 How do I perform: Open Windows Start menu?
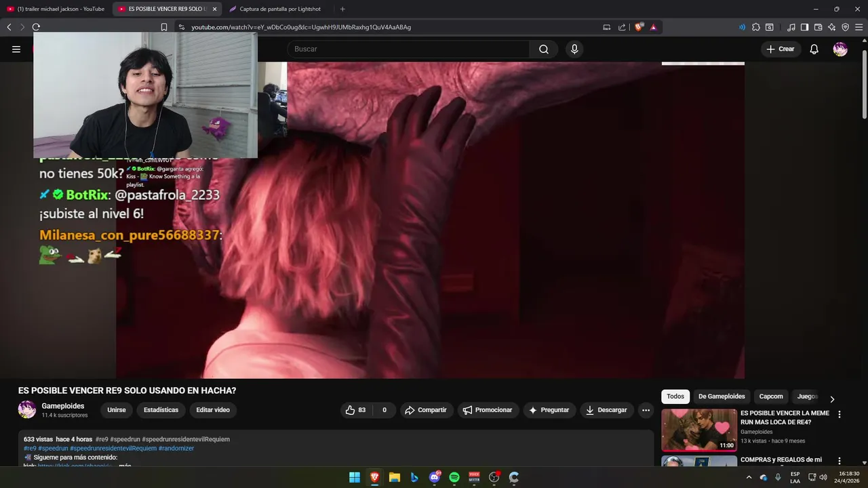click(355, 477)
